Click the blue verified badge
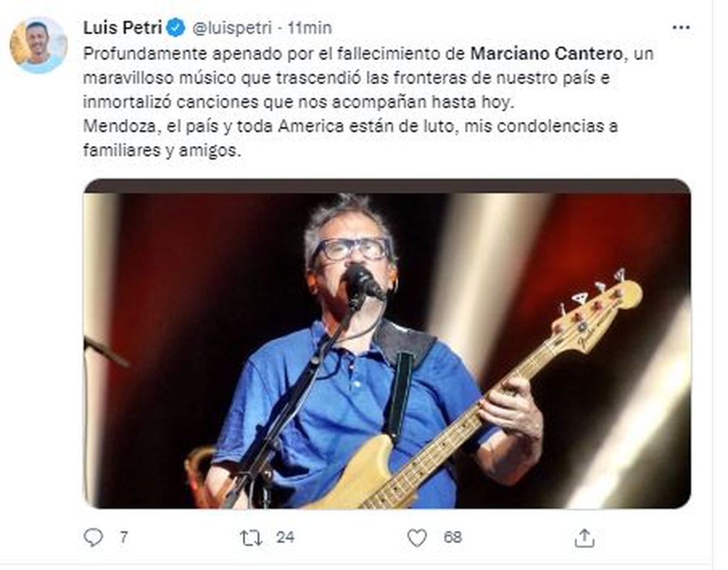 pyautogui.click(x=177, y=27)
